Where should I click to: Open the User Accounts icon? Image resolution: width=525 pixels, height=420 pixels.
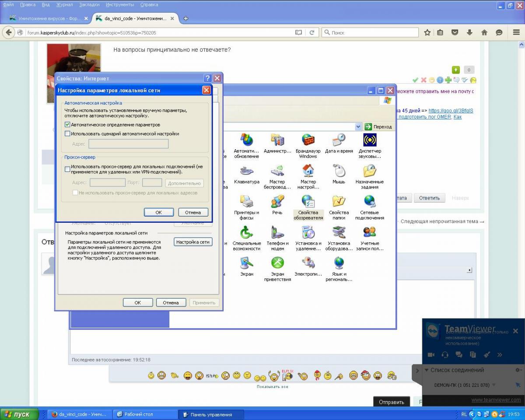[370, 233]
